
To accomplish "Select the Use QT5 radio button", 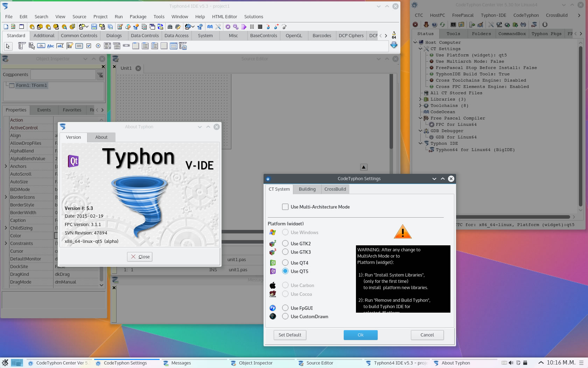I will pos(285,271).
